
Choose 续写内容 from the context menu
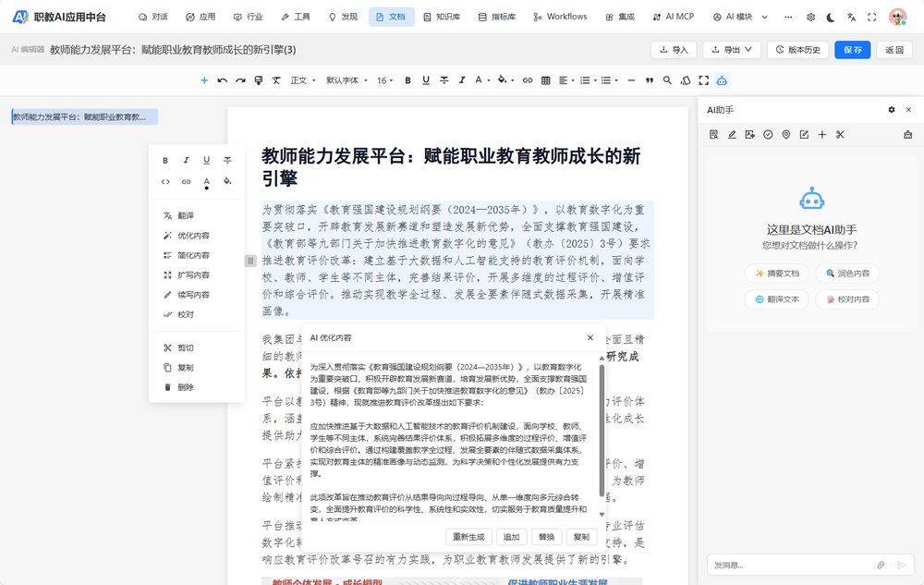click(x=196, y=295)
